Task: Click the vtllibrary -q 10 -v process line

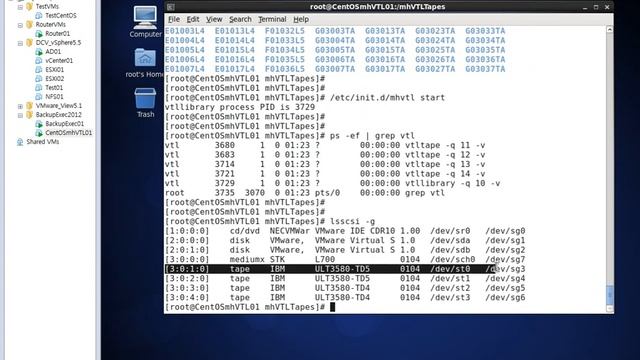Action: pyautogui.click(x=333, y=183)
